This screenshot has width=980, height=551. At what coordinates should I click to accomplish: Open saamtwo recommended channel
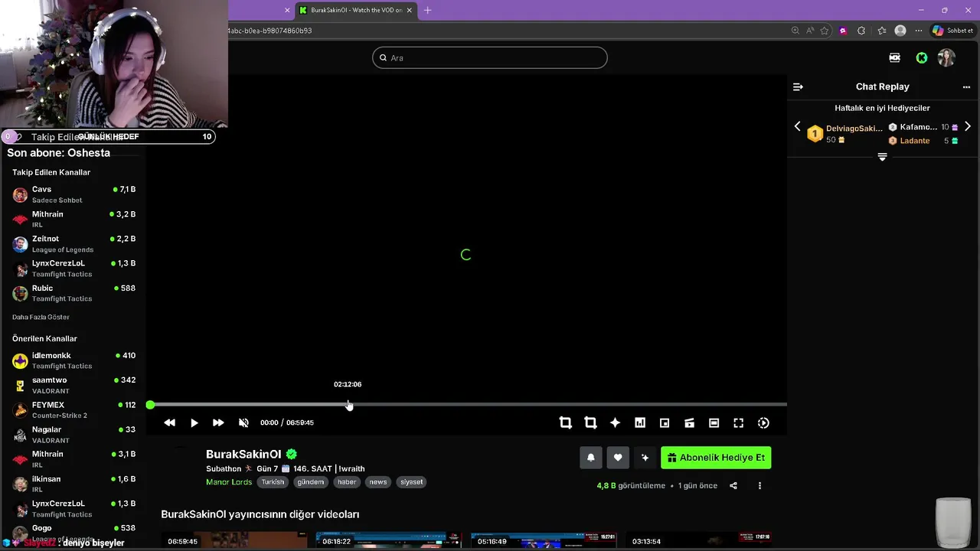click(73, 385)
